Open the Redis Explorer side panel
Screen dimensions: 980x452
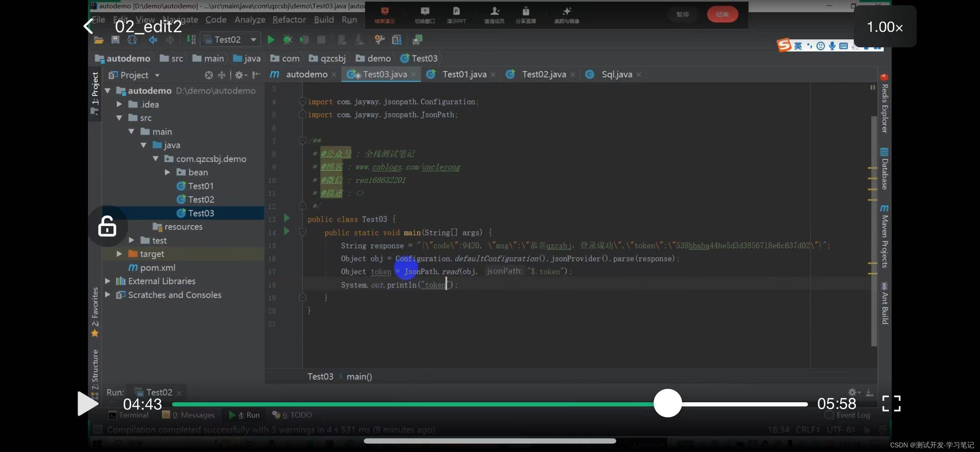[884, 103]
